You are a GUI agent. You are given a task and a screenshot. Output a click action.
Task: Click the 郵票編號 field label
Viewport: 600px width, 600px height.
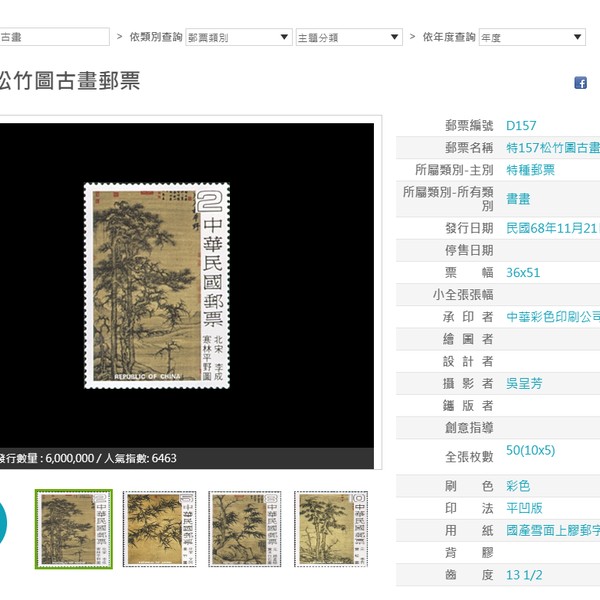coord(469,126)
